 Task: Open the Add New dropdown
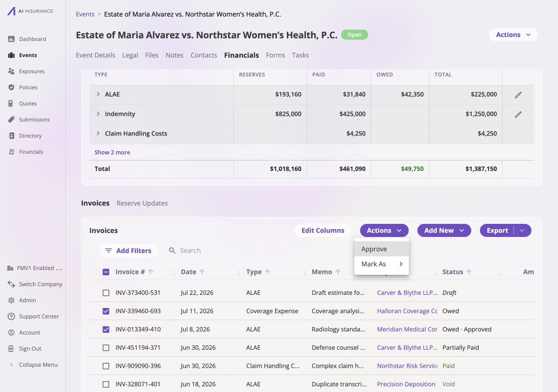444,230
